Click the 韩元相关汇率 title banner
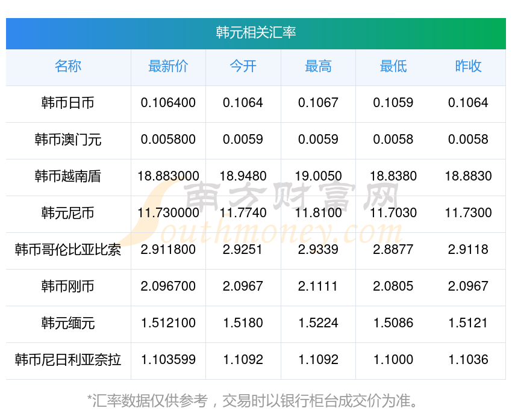The image size is (512, 420). click(255, 33)
